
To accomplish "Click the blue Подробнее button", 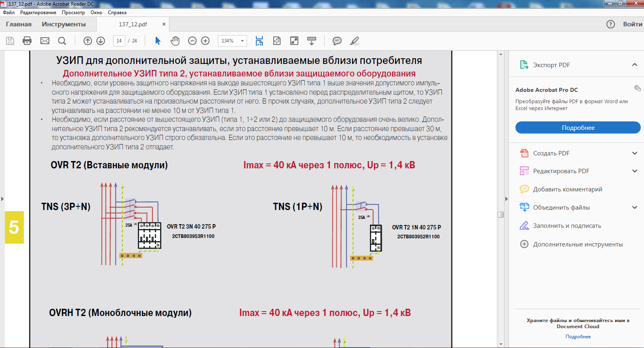I will [x=578, y=128].
